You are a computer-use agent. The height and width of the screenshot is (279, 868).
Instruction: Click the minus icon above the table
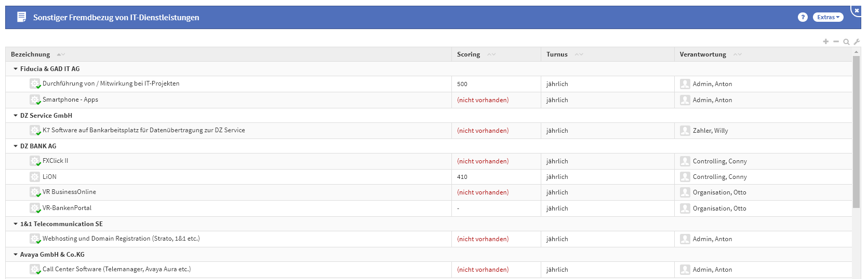coord(836,41)
